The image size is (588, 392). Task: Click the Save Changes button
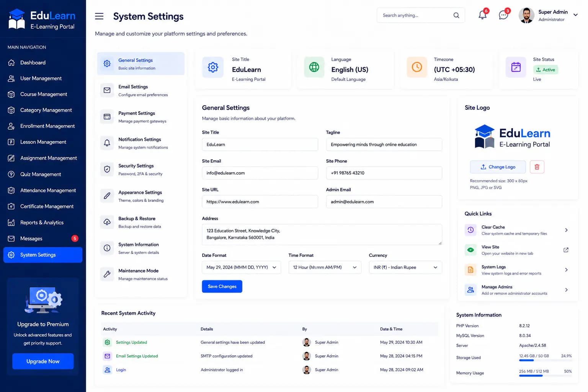tap(222, 286)
